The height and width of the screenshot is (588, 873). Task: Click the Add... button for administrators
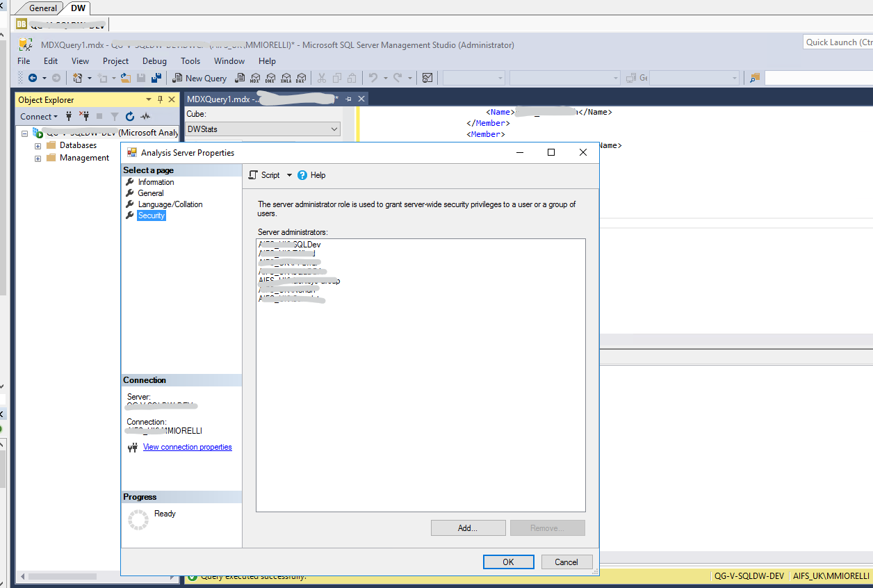tap(468, 528)
